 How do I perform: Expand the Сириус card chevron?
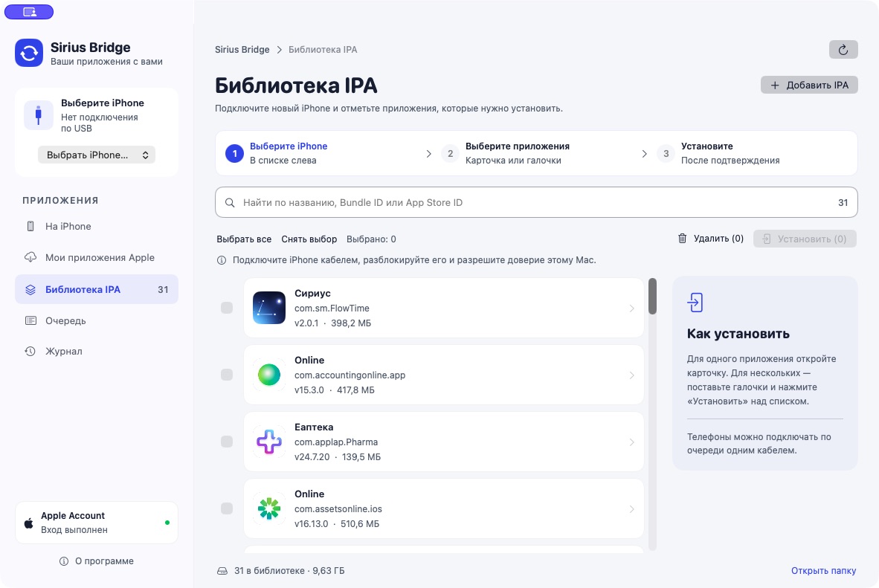click(632, 308)
